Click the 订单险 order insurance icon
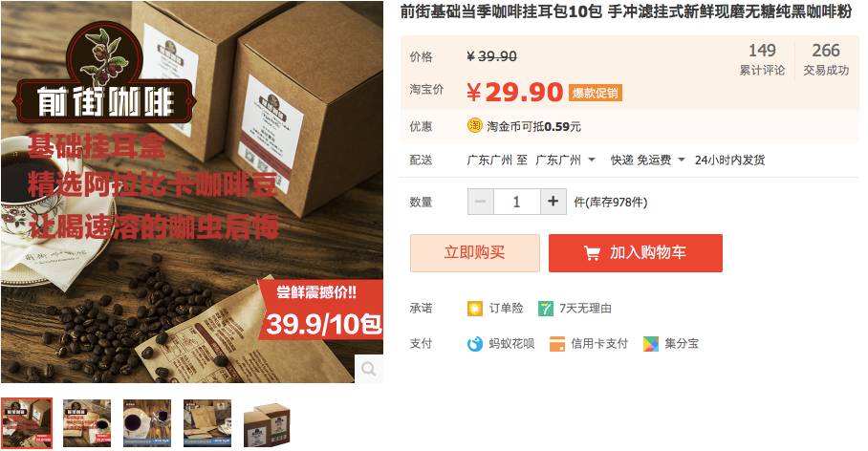This screenshot has height=451, width=868. point(475,309)
